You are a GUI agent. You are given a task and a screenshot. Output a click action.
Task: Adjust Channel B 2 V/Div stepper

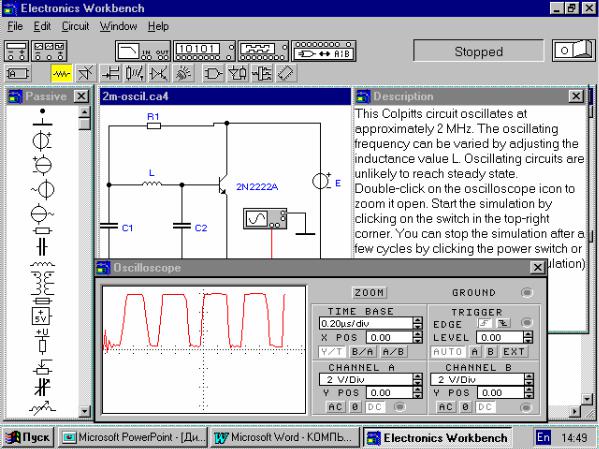point(529,379)
